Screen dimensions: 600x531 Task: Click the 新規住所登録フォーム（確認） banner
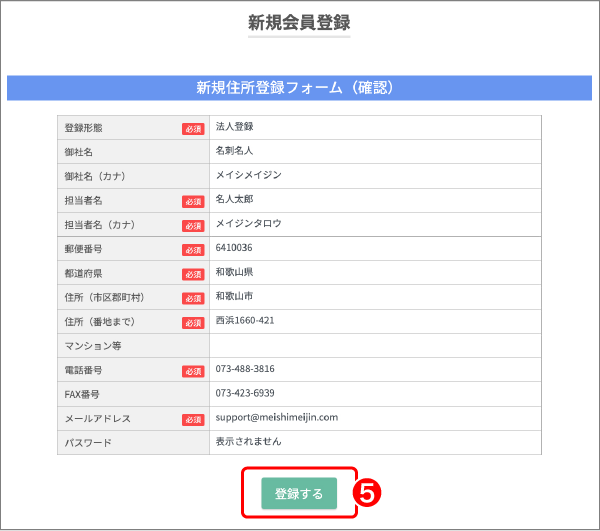tap(299, 88)
